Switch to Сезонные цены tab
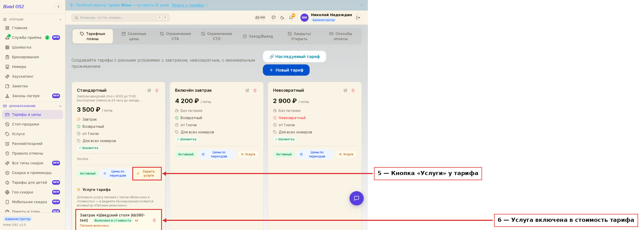644x230 pixels. click(x=134, y=36)
